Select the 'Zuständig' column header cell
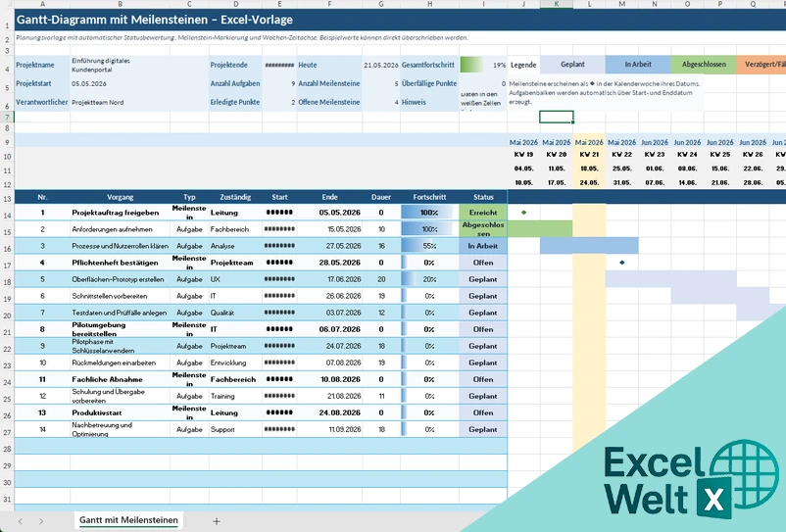This screenshot has width=786, height=532. 235,197
